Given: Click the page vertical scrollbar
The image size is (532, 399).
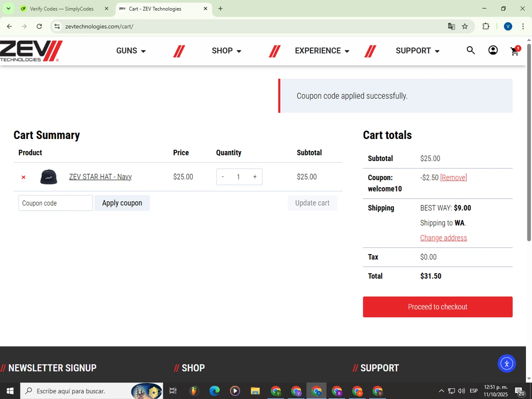Looking at the screenshot, I should tap(529, 142).
